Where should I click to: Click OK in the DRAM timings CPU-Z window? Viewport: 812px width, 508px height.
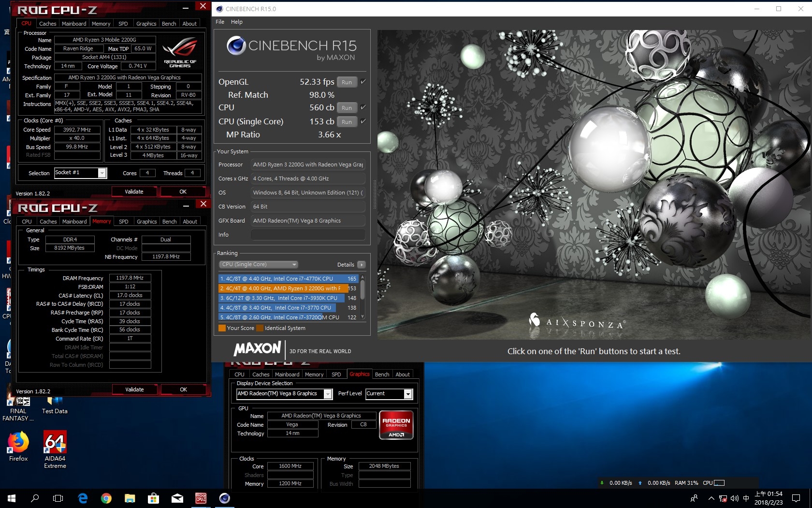[183, 389]
